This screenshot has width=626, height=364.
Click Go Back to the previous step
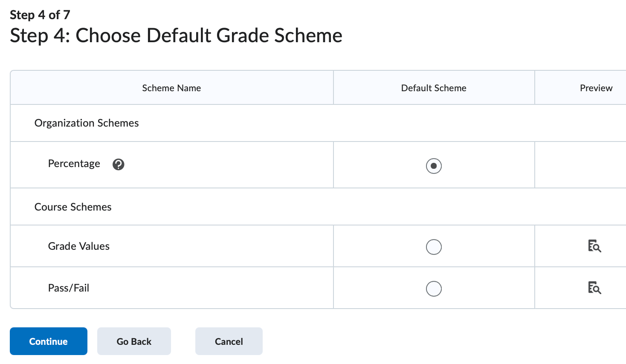134,341
